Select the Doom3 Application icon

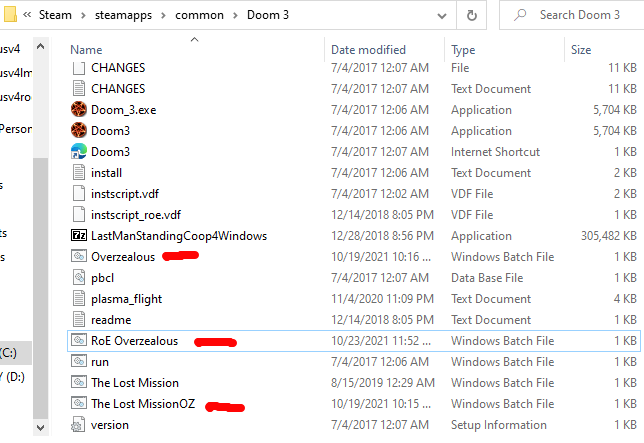click(x=78, y=131)
